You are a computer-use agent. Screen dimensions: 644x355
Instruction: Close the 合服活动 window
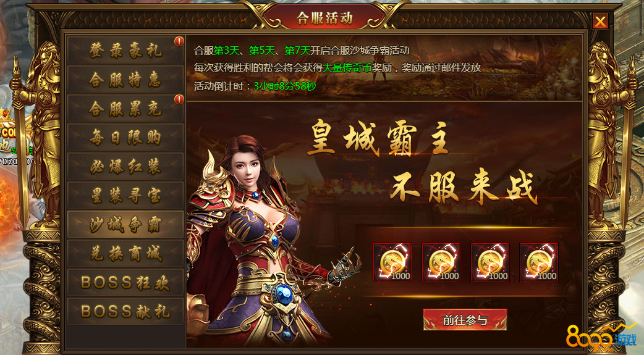(x=600, y=21)
